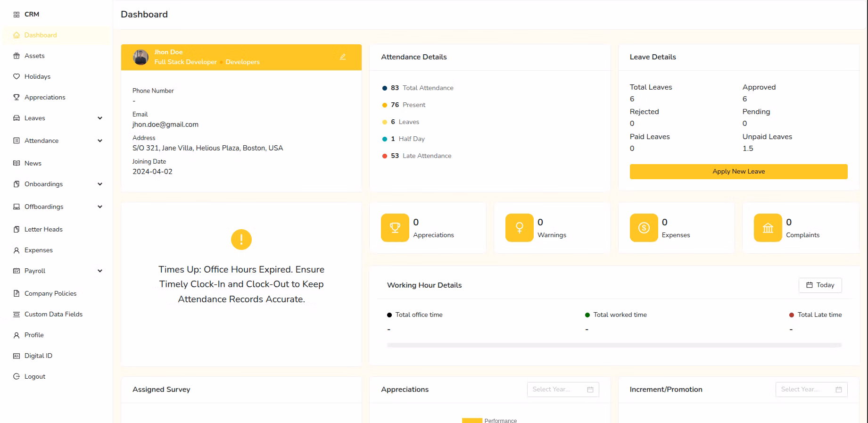
Task: Click Jhon Doe's profile avatar
Action: [x=141, y=57]
